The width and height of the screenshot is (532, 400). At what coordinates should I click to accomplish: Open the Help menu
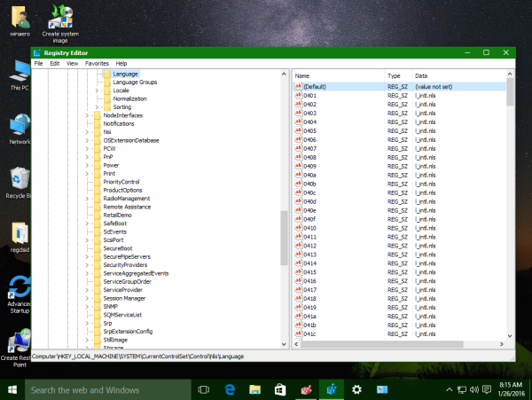pyautogui.click(x=121, y=64)
